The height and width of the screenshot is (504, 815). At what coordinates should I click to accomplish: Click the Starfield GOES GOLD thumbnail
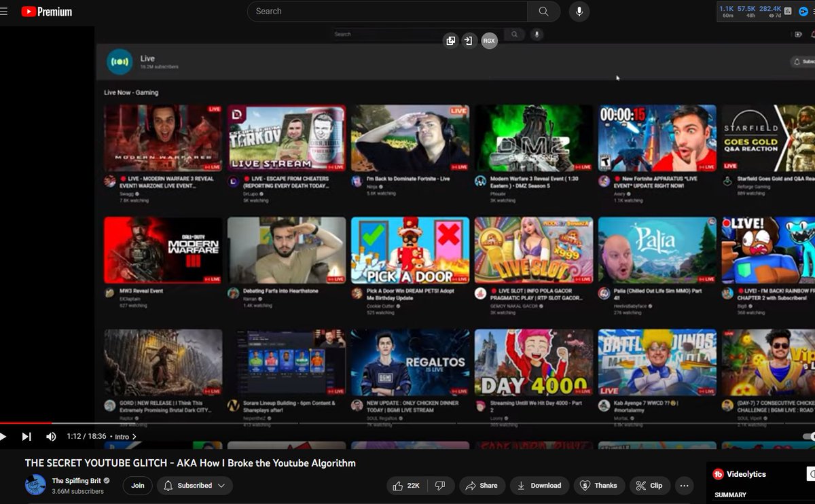[x=768, y=137]
